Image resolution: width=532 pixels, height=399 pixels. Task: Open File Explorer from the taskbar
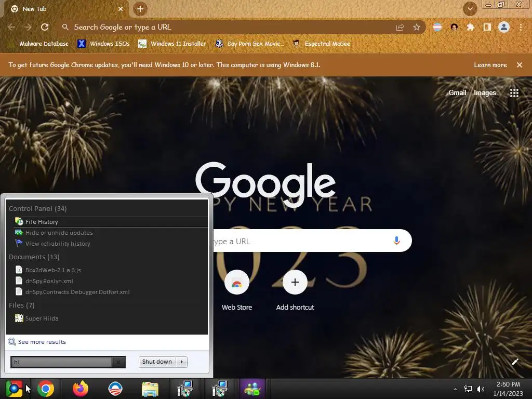pyautogui.click(x=150, y=389)
